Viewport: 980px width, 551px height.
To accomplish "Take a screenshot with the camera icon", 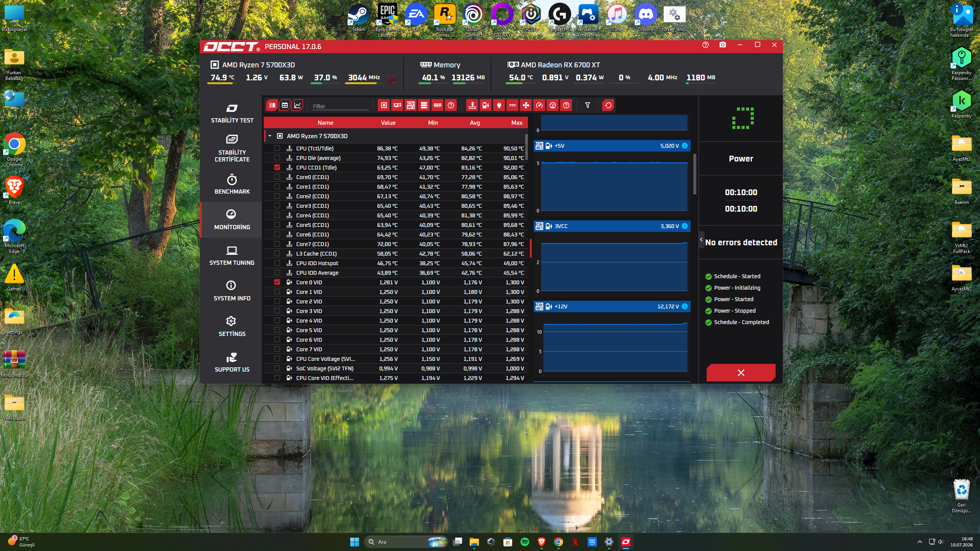I will pyautogui.click(x=723, y=45).
